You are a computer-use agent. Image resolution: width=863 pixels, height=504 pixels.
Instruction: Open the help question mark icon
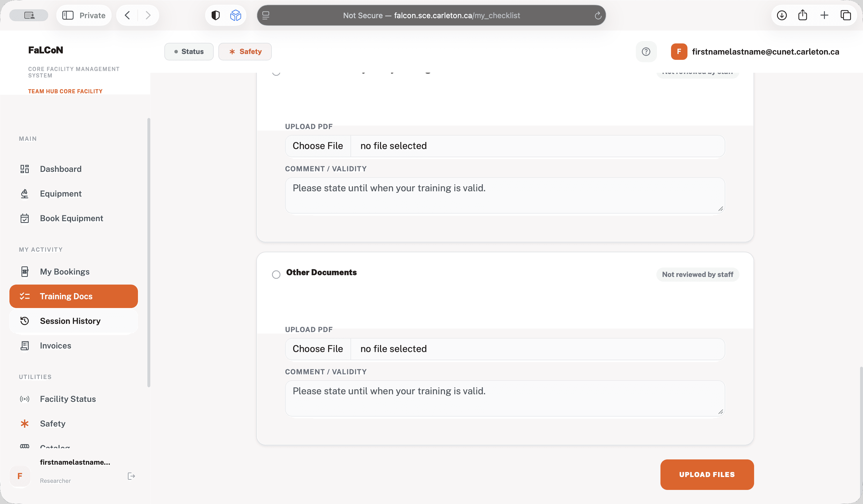tap(646, 52)
